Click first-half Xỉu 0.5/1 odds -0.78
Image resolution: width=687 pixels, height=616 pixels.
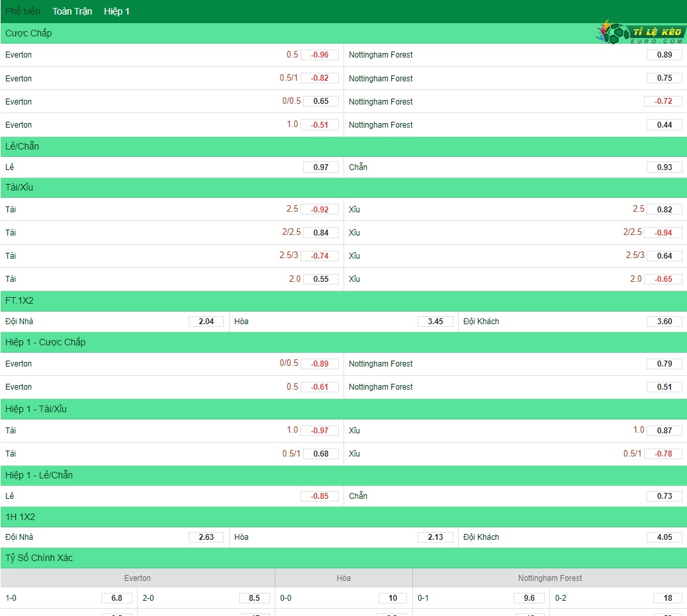pyautogui.click(x=663, y=454)
